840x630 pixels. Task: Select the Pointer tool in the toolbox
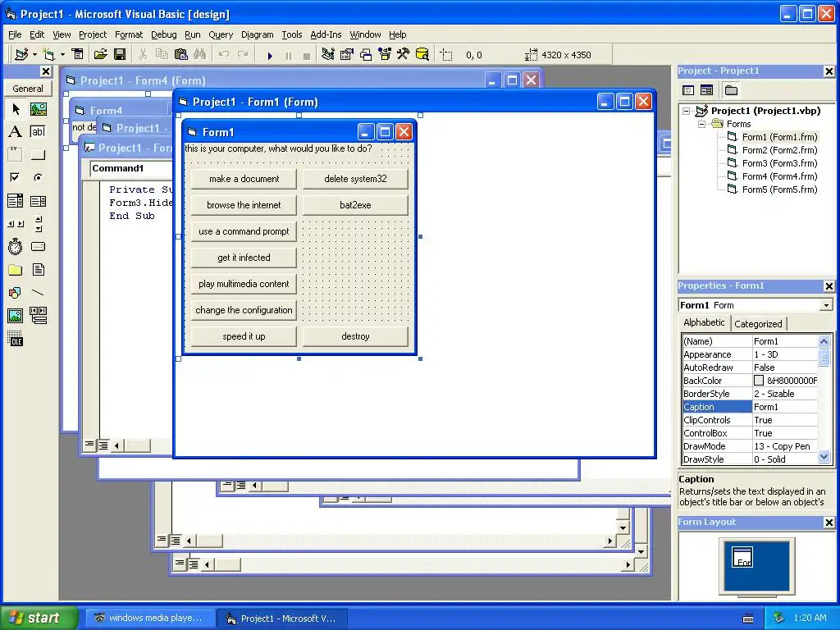pos(16,109)
